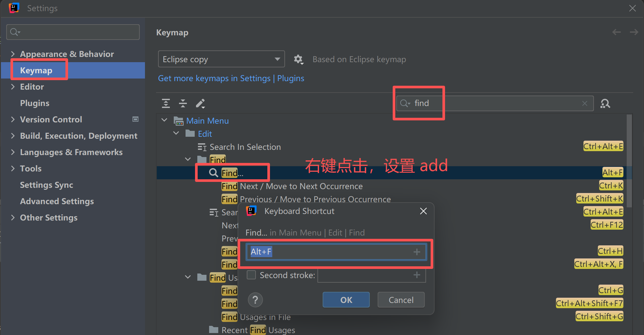Click the settings search field at top left

coord(73,32)
